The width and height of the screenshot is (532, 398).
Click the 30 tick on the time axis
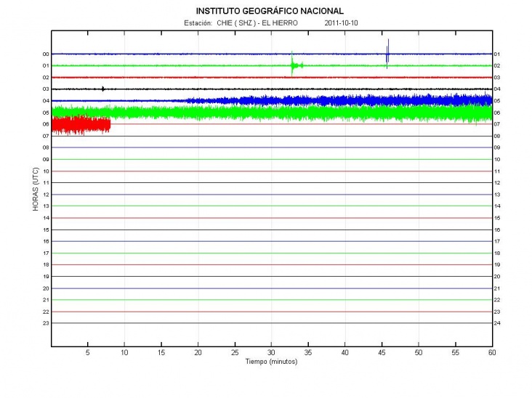click(x=271, y=352)
